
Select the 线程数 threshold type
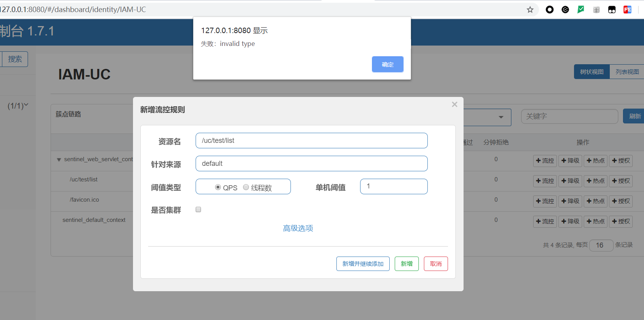pyautogui.click(x=246, y=187)
